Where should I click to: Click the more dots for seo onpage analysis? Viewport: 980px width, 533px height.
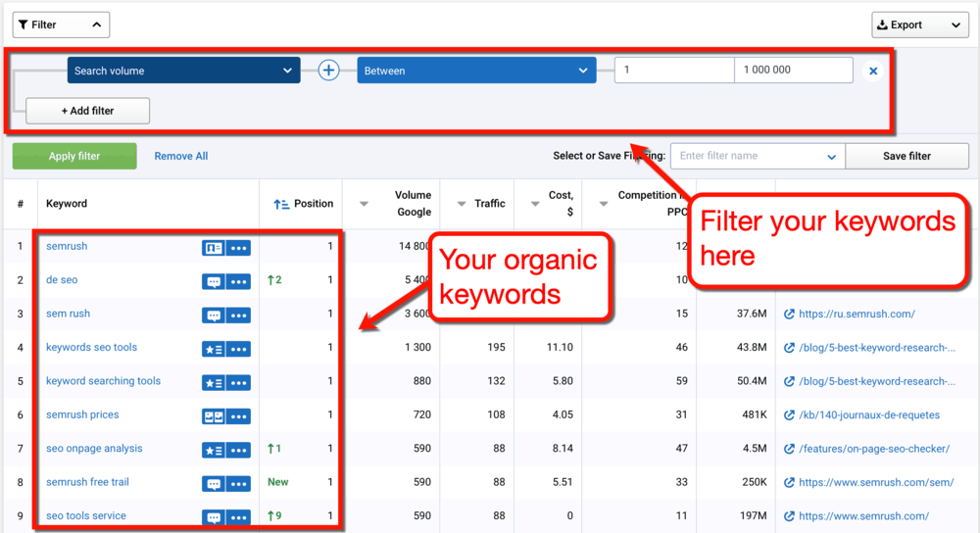coord(239,451)
